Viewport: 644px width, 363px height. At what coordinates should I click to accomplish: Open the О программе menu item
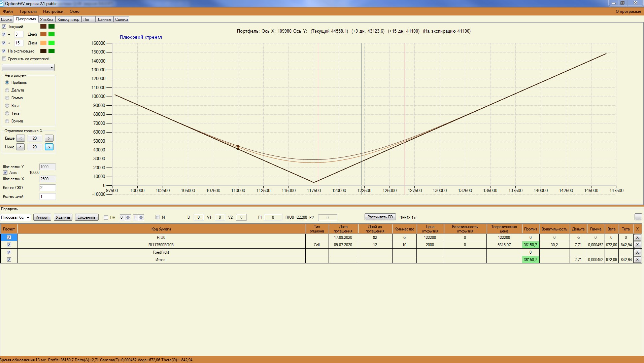(628, 11)
